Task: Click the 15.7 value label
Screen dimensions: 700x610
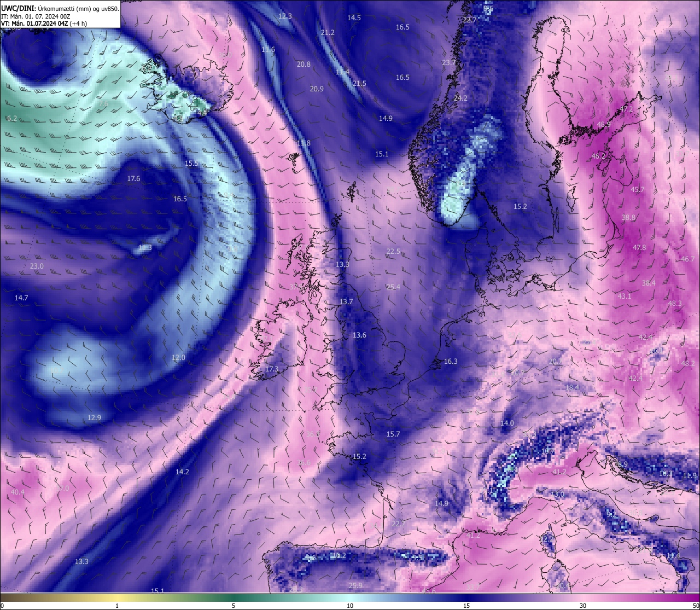Action: pyautogui.click(x=393, y=434)
